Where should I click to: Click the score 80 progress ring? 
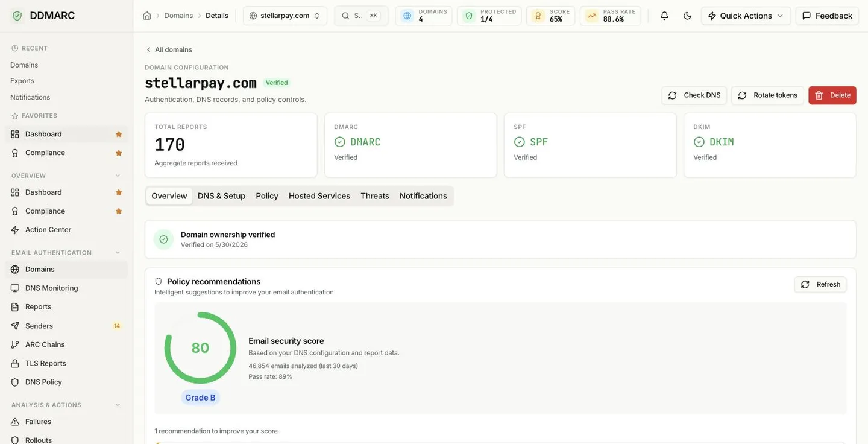pyautogui.click(x=200, y=348)
